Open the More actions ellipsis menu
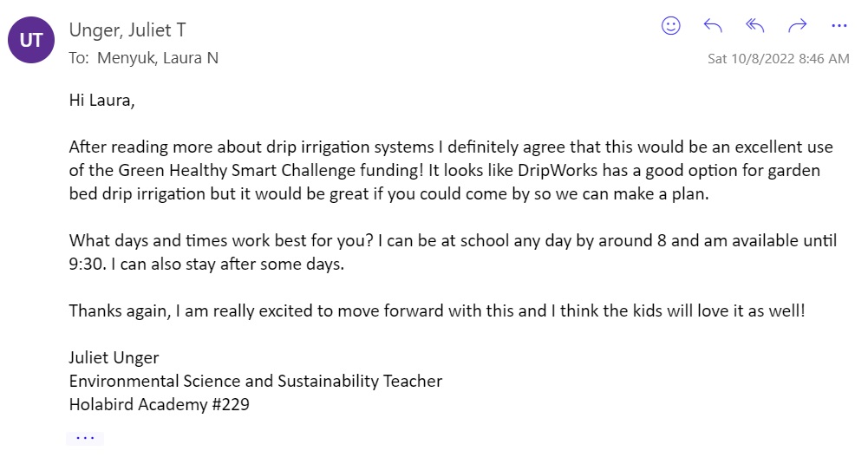Viewport: 868px width, 464px height. tap(839, 26)
